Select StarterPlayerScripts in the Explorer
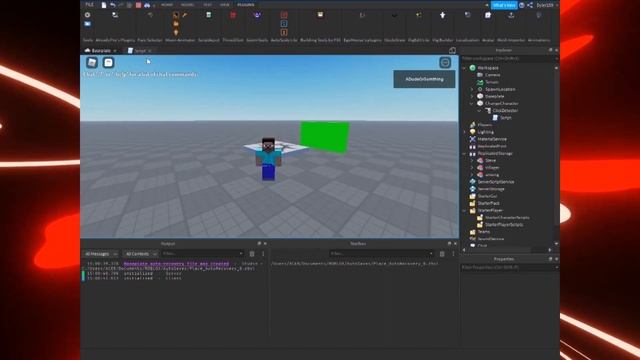 tap(504, 224)
